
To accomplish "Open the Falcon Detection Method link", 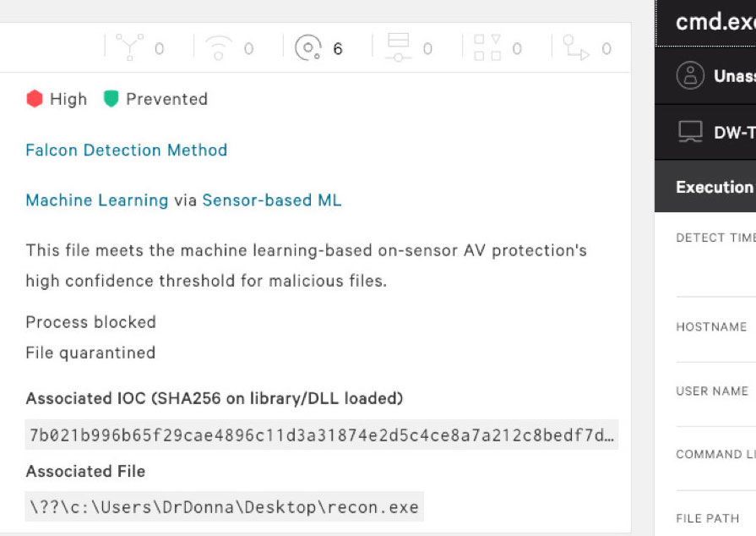I will (x=127, y=150).
